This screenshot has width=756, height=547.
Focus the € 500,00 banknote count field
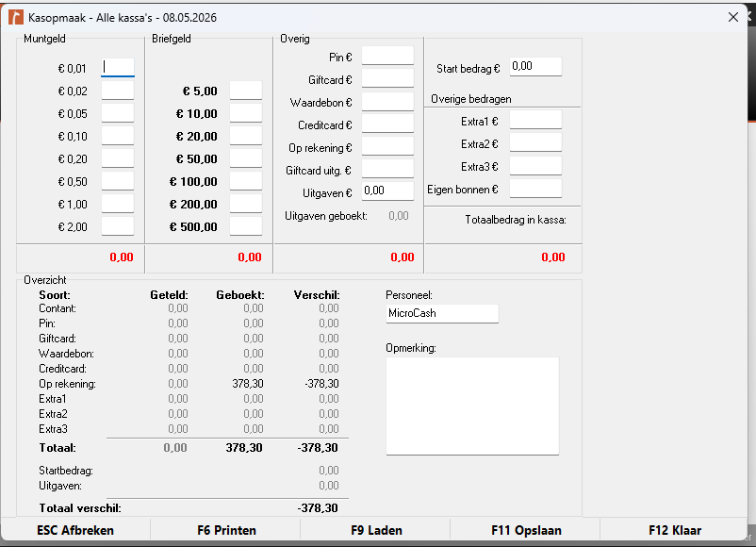pos(246,226)
